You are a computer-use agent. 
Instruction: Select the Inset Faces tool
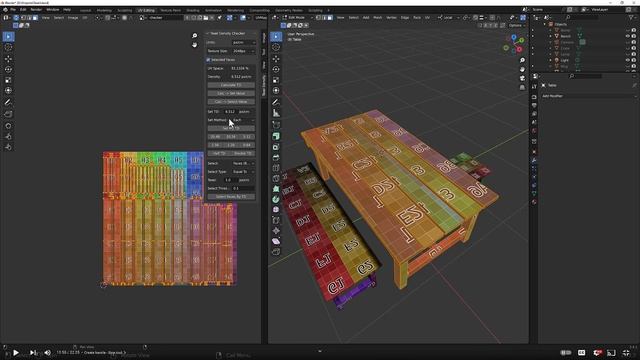click(x=276, y=147)
